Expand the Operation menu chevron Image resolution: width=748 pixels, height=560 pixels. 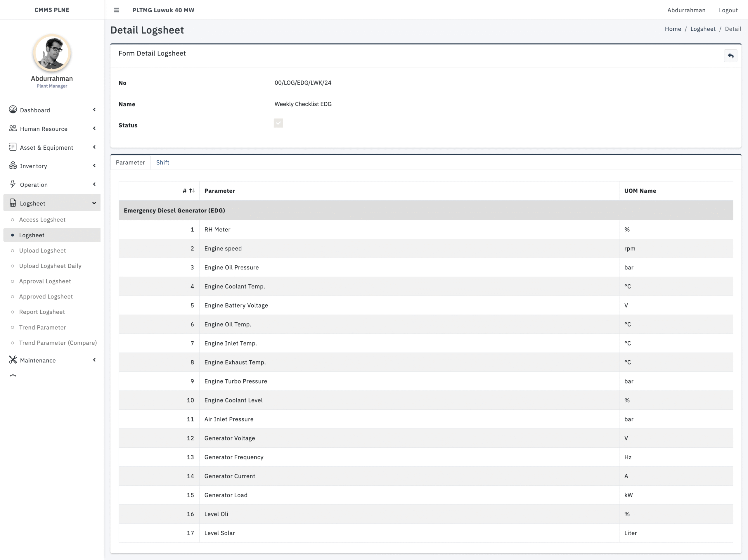(x=94, y=184)
